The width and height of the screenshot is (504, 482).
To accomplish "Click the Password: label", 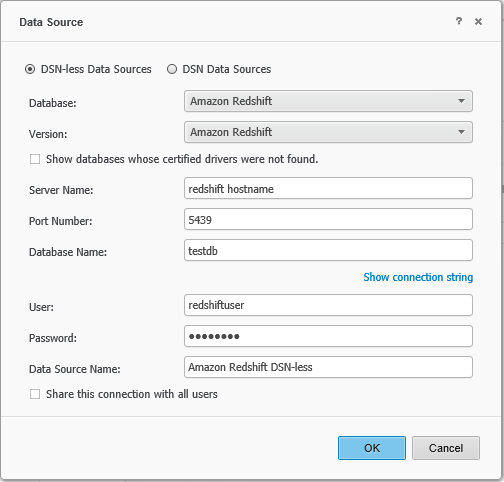I will [53, 338].
